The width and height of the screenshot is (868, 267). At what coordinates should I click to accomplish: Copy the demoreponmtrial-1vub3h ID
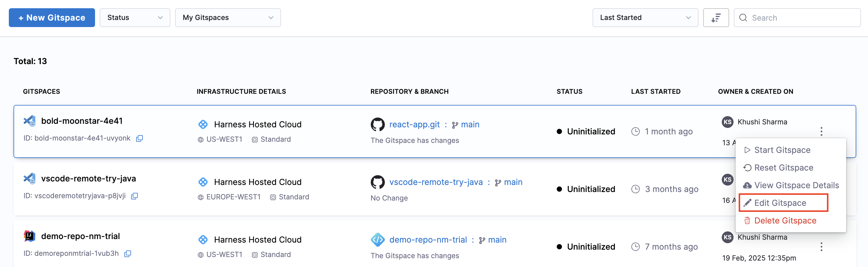click(x=128, y=253)
